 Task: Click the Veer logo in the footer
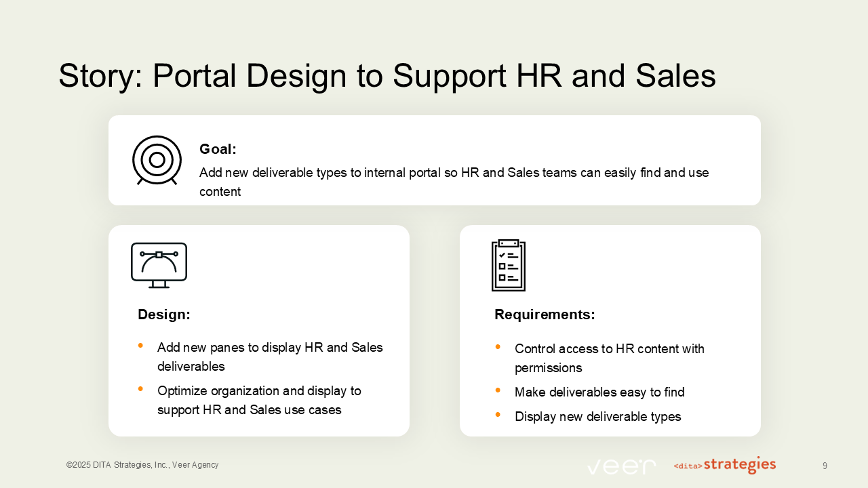click(x=621, y=466)
